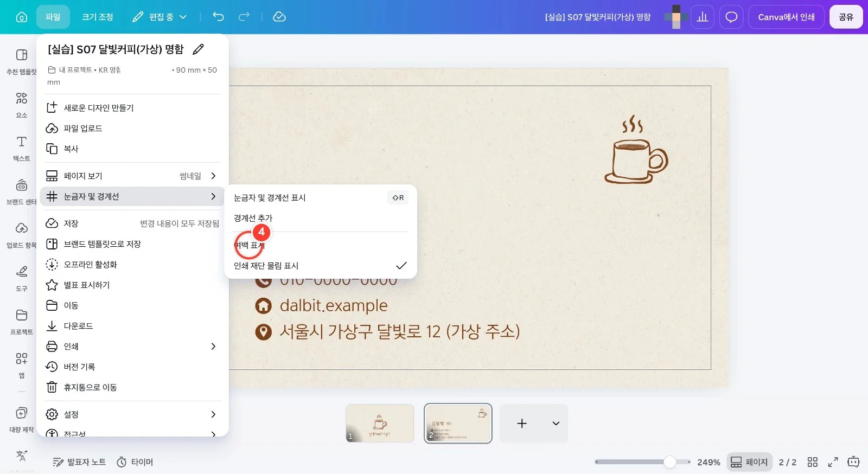Open 요소 elements sidebar panel

point(22,105)
